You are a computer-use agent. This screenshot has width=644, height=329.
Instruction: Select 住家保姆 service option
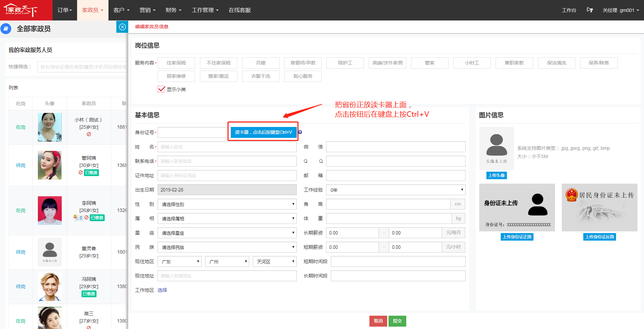pos(176,63)
